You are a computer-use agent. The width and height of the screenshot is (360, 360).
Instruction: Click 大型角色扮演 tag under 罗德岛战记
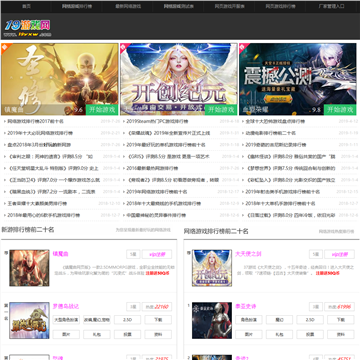coord(66,320)
